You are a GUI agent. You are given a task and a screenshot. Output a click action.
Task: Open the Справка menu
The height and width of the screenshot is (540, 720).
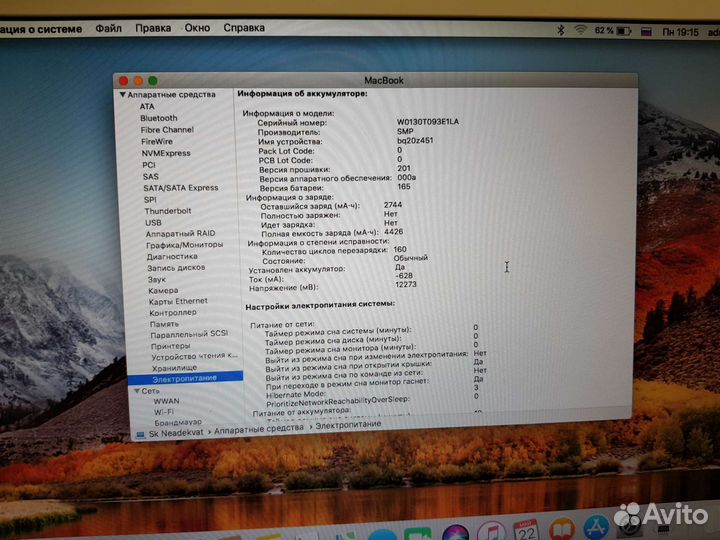pyautogui.click(x=244, y=28)
